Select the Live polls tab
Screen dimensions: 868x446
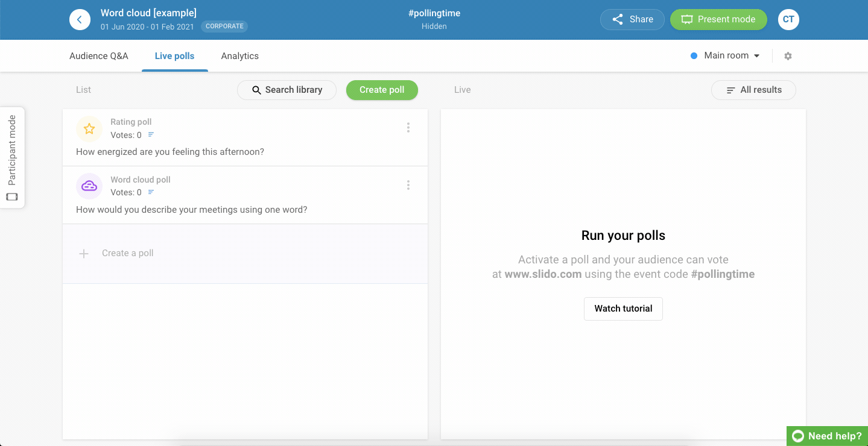[x=174, y=56]
